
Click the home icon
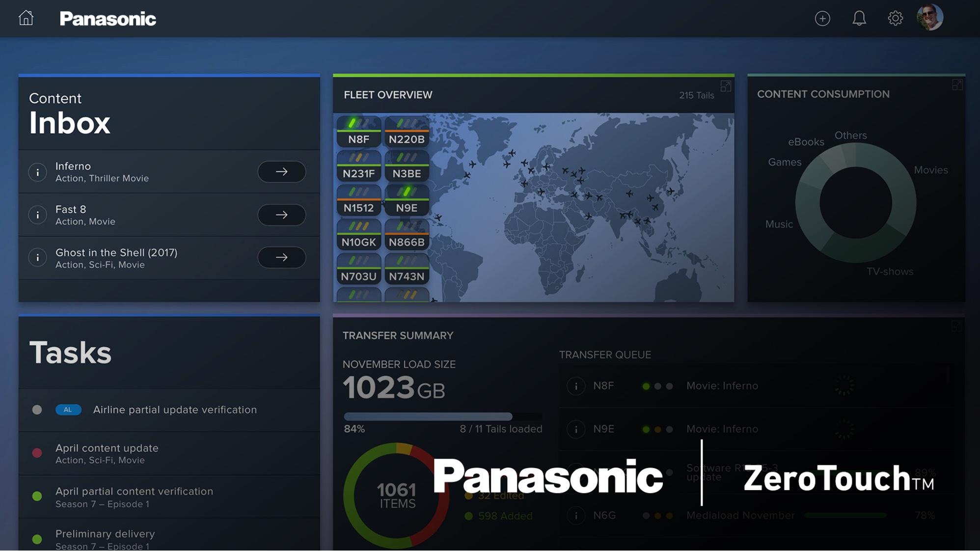point(26,18)
